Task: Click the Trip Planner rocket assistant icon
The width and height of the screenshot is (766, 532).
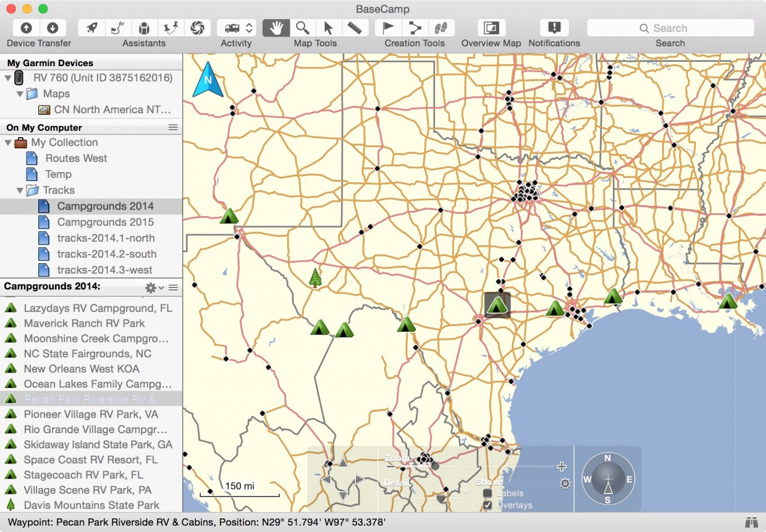Action: (91, 28)
